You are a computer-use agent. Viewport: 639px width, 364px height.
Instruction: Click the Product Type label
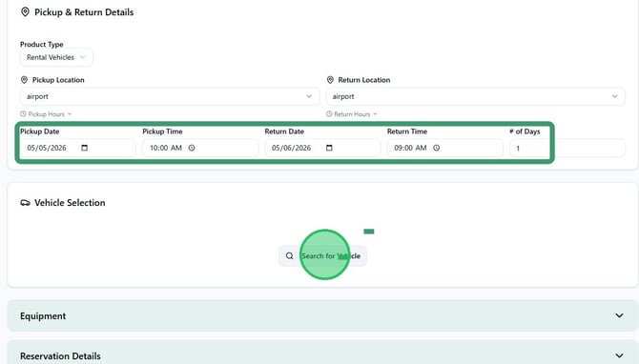coord(42,45)
